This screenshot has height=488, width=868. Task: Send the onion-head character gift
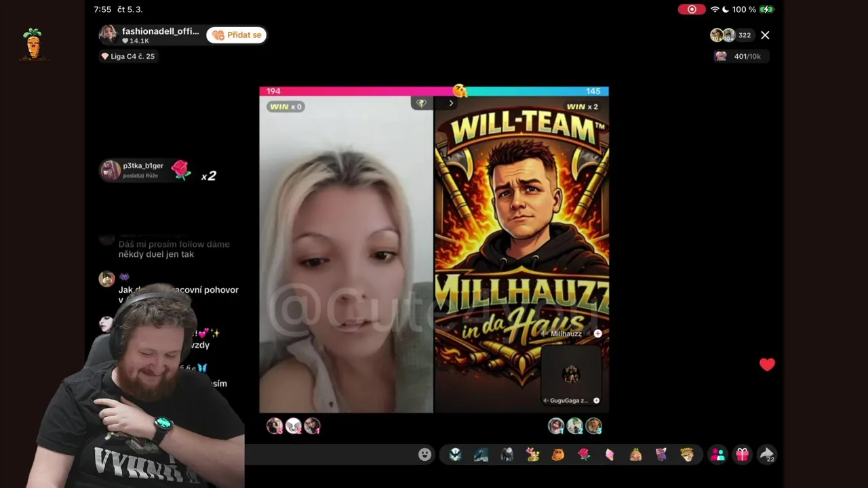pyautogui.click(x=635, y=455)
